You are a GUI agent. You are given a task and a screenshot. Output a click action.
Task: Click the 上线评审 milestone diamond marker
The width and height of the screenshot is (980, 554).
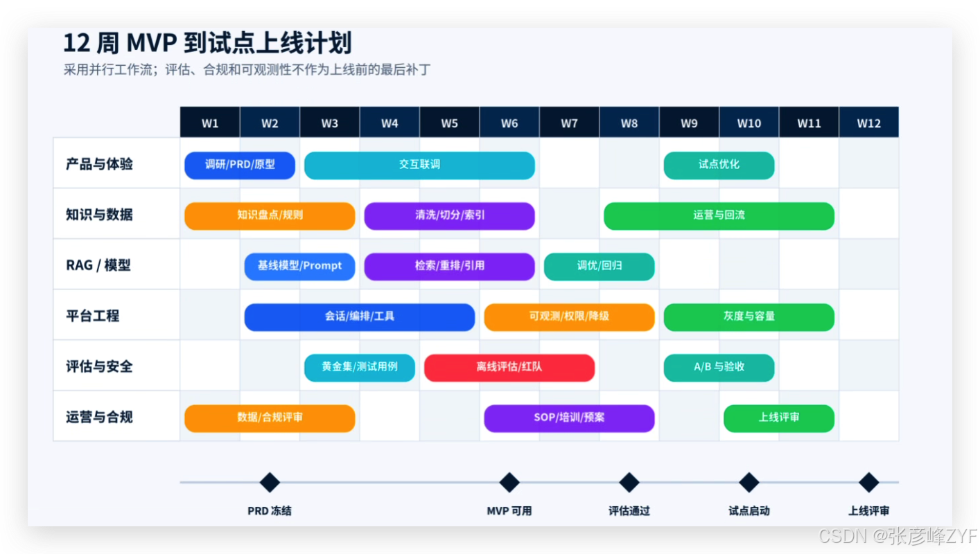[869, 483]
